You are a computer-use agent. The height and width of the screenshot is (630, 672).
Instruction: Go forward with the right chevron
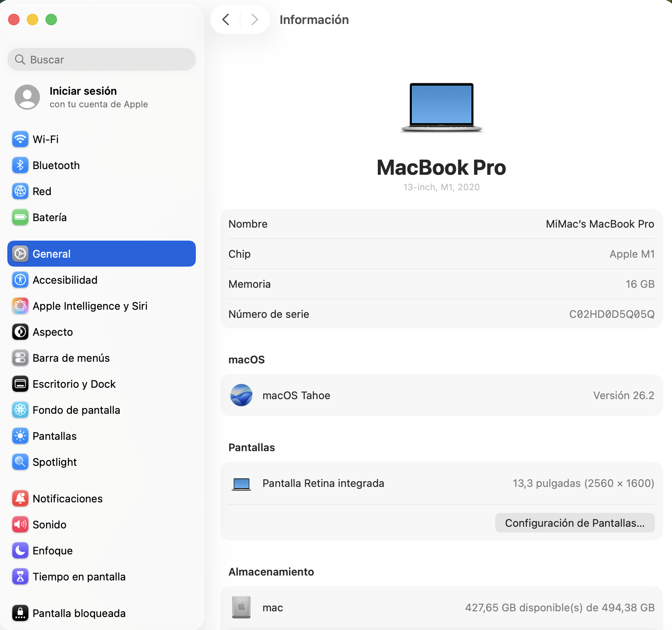tap(255, 20)
